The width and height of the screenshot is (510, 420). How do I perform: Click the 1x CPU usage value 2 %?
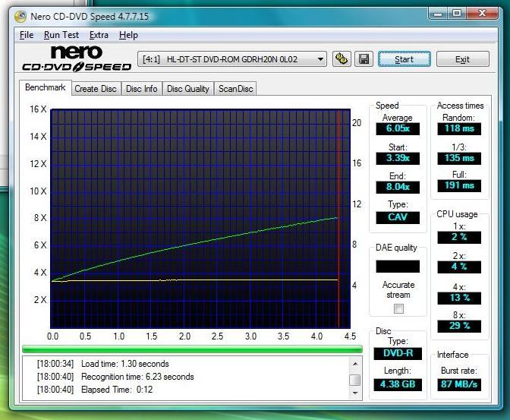[459, 237]
